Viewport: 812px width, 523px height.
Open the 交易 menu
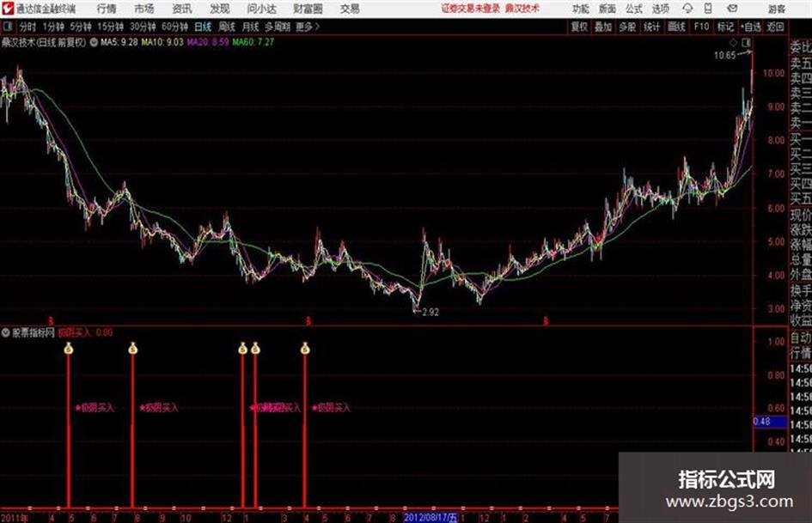pyautogui.click(x=350, y=9)
